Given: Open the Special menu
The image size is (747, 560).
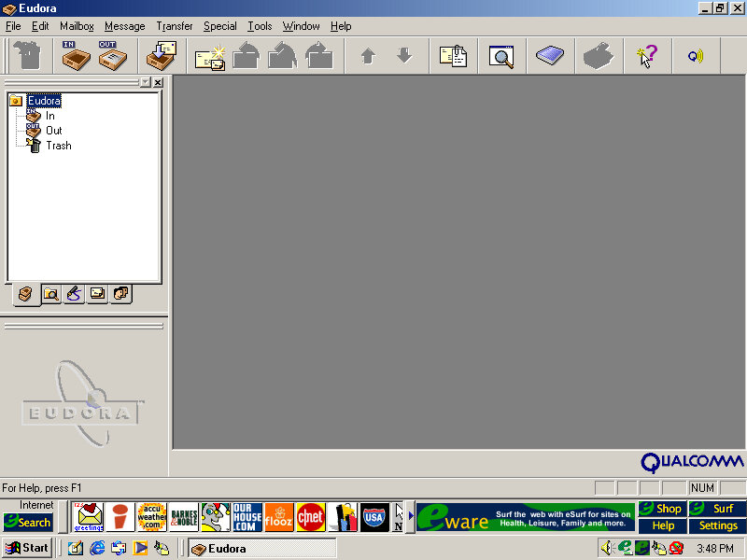Looking at the screenshot, I should pos(219,26).
